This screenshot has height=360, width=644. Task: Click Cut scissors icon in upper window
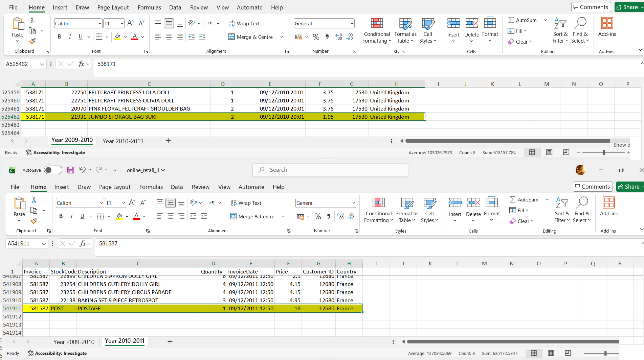pyautogui.click(x=32, y=20)
